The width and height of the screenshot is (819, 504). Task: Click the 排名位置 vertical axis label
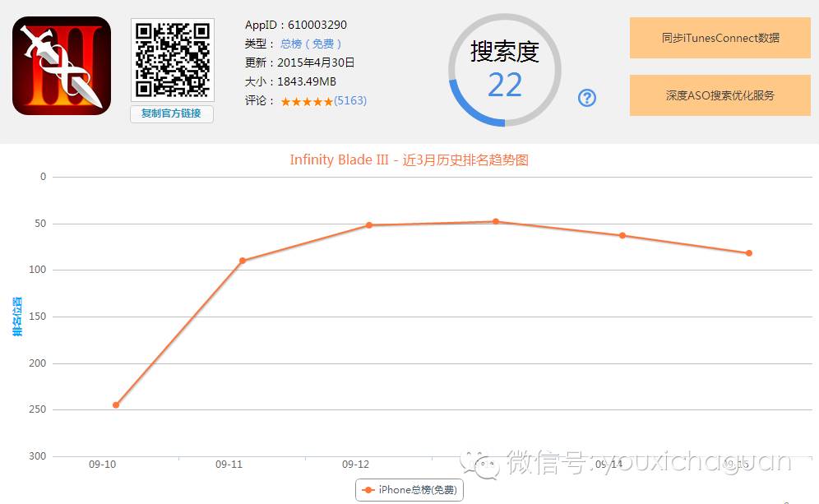[16, 317]
